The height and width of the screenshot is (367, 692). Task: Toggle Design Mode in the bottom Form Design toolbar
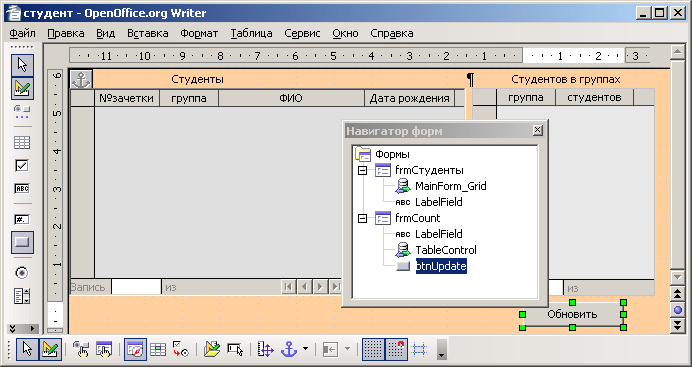[x=50, y=350]
